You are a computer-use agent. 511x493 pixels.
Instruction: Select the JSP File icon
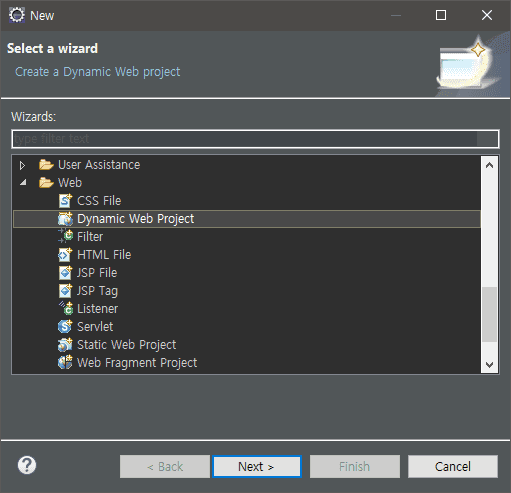65,273
